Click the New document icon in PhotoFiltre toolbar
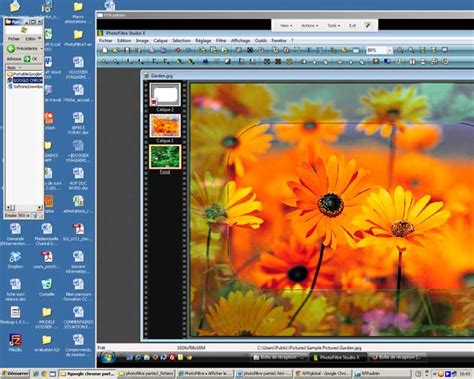Screen dimensions: 474x379 [105, 50]
